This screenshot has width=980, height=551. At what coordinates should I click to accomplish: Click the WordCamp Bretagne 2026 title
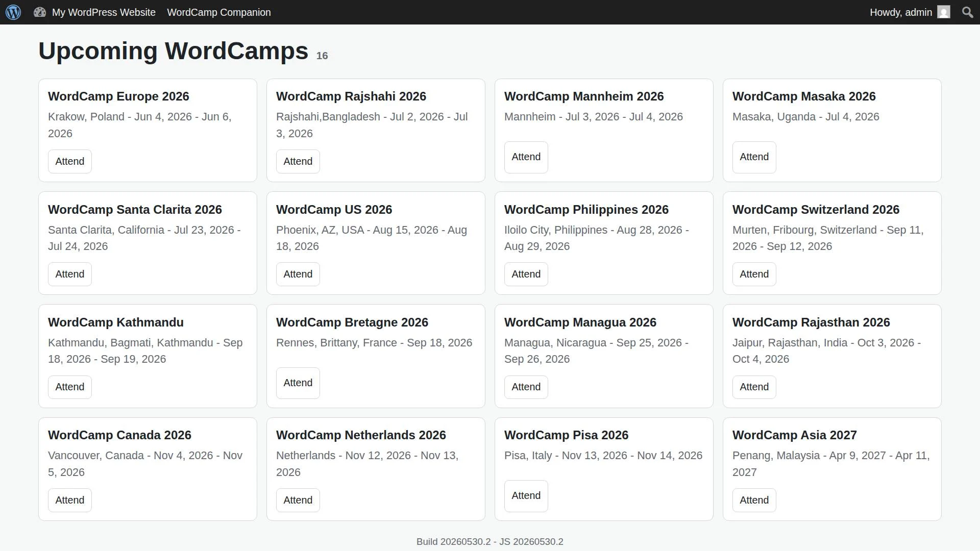tap(352, 322)
